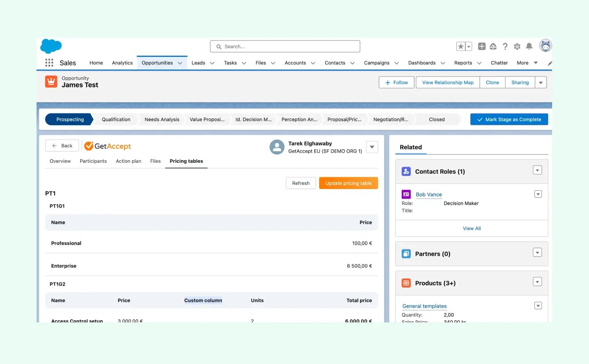The image size is (589, 364).
Task: Click the Follow button
Action: (x=397, y=82)
